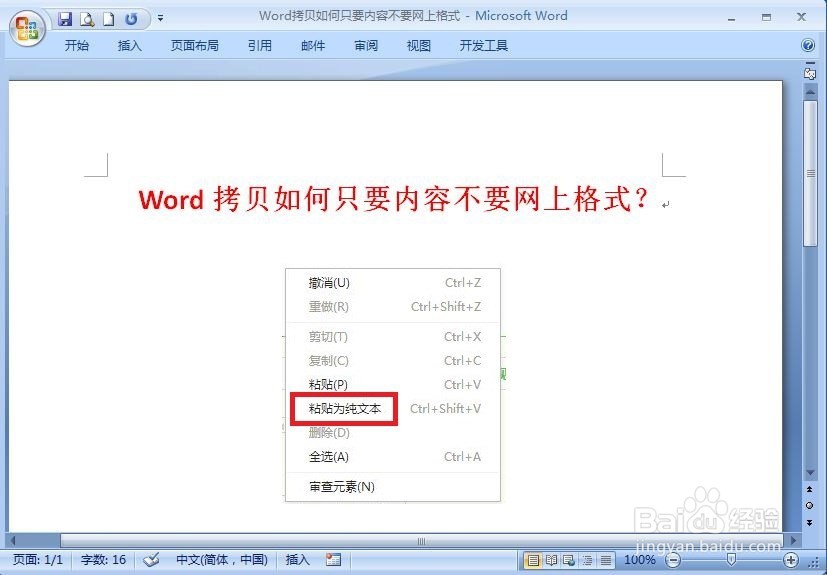Switch to Print Layout view
Viewport: 827px width, 575px height.
[x=533, y=560]
